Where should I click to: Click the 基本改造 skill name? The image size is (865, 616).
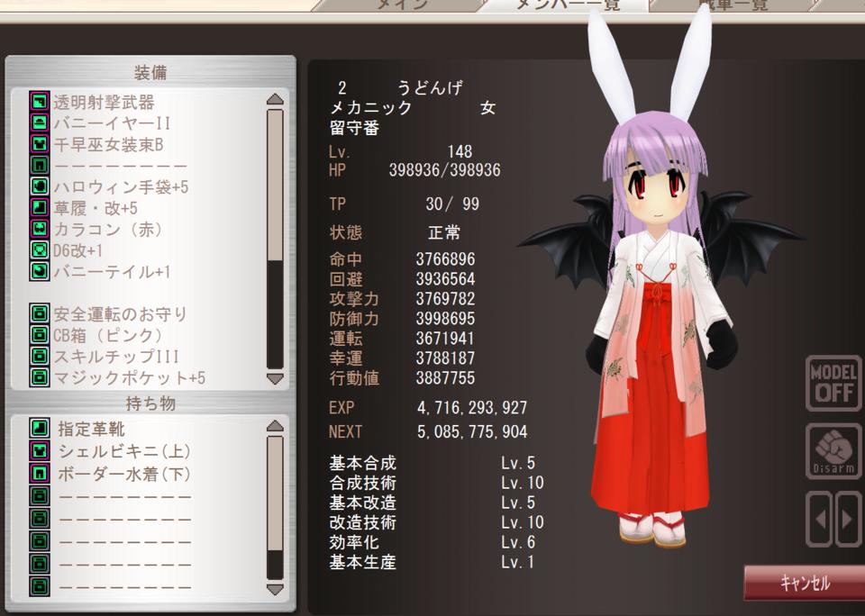pyautogui.click(x=362, y=503)
